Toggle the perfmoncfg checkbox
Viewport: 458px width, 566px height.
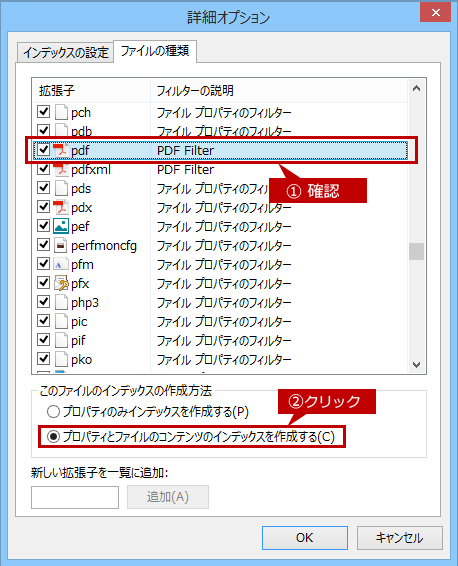pos(43,244)
